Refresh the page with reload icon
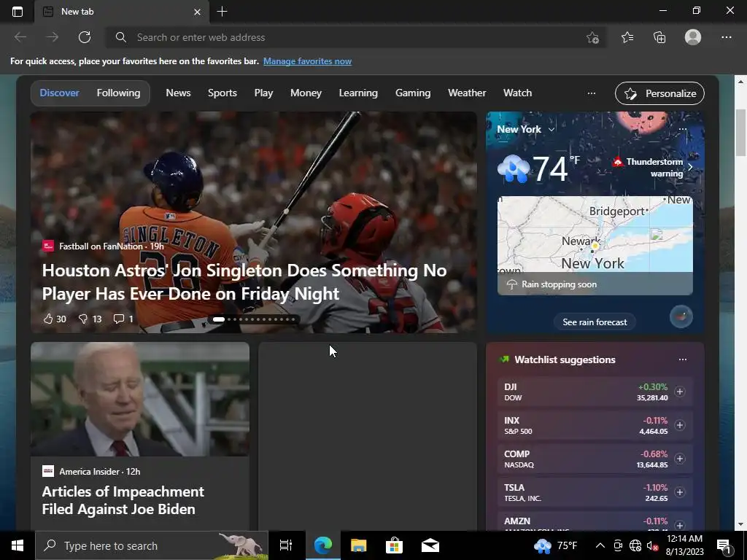Screen dimensions: 747x560 85,37
